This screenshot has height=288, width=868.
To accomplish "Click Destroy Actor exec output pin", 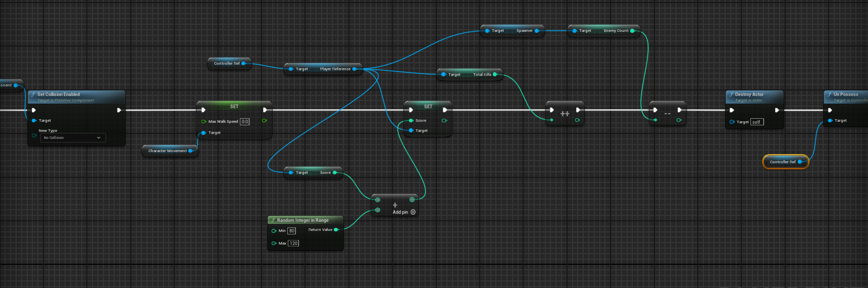I will [x=777, y=110].
